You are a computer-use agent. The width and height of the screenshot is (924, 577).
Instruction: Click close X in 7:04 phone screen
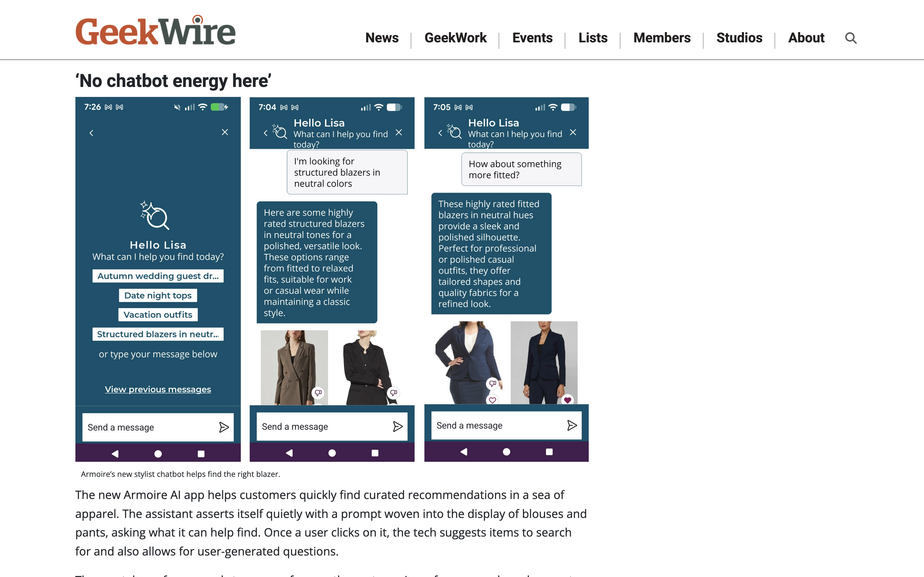(x=399, y=133)
